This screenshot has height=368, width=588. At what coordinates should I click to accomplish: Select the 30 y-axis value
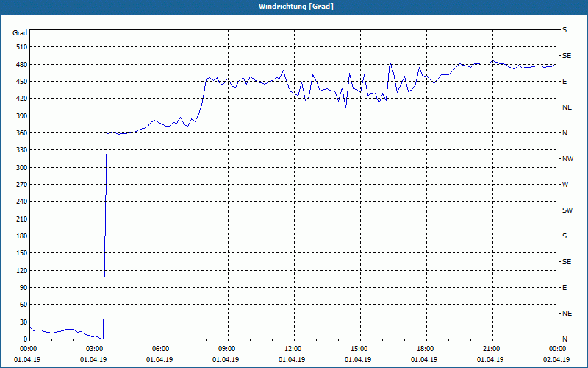pos(24,322)
